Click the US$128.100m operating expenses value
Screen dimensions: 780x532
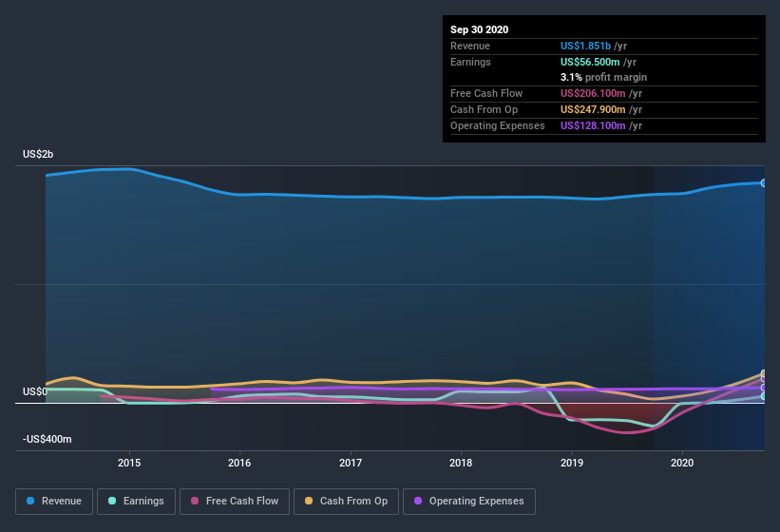[593, 125]
